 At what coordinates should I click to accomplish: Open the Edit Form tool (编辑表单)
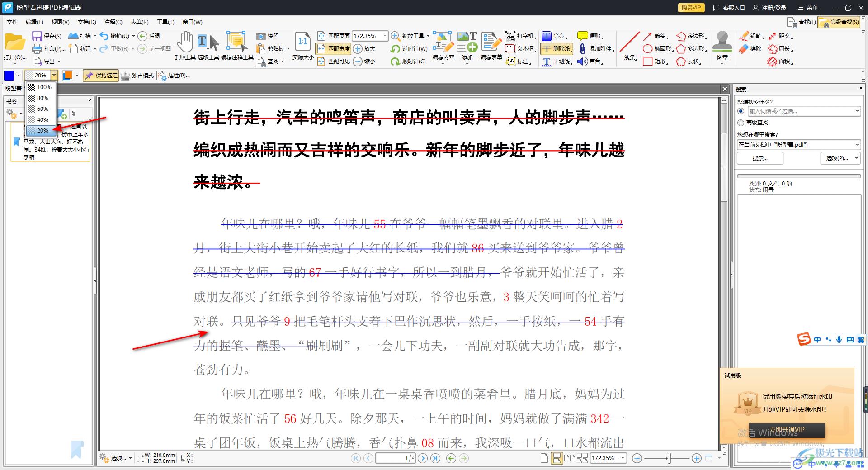tap(491, 46)
